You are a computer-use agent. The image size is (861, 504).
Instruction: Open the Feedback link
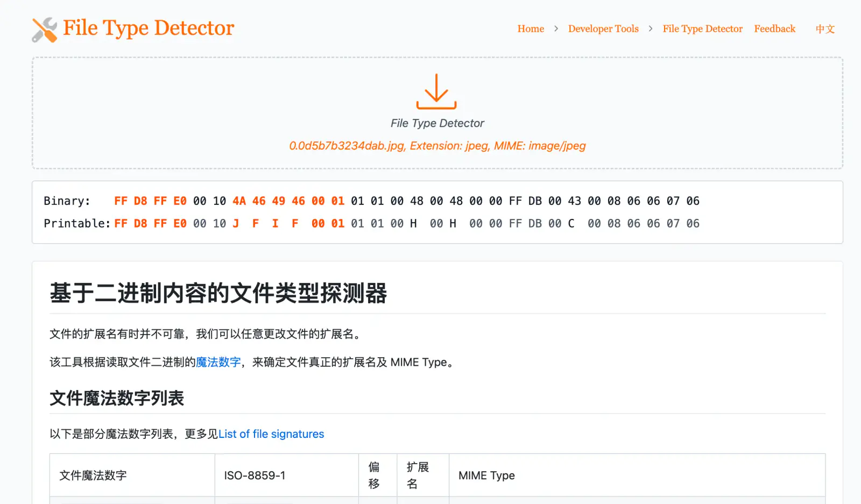pos(774,29)
